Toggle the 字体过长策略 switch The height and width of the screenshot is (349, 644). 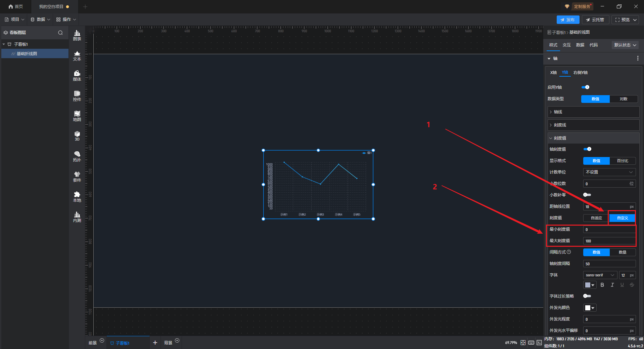point(587,296)
